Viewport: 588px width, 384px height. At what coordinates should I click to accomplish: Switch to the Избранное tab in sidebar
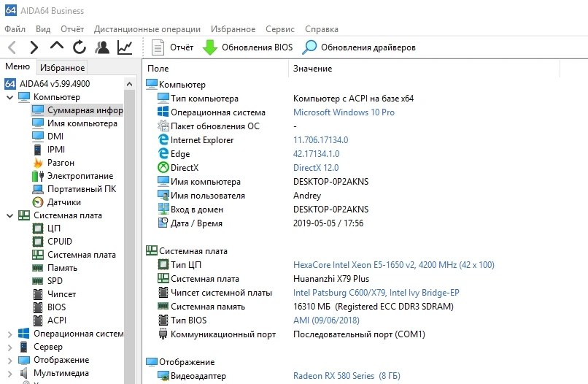point(62,68)
